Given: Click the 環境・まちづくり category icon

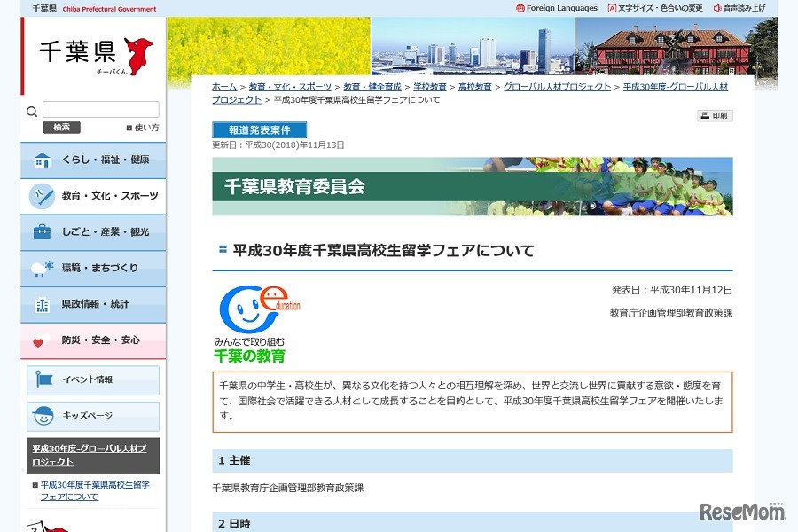Looking at the screenshot, I should pyautogui.click(x=42, y=267).
